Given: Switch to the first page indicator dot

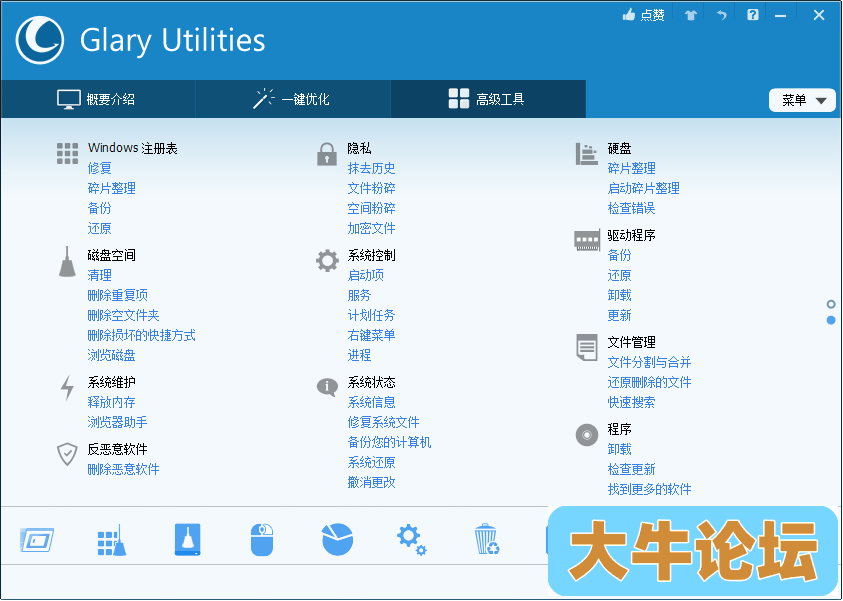Looking at the screenshot, I should 831,304.
